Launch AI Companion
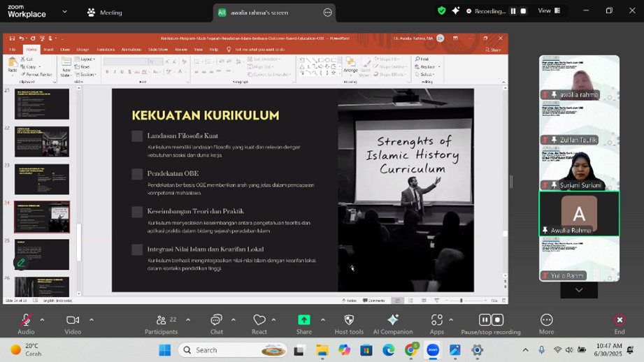Viewport: 644px width, 362px height. [x=393, y=320]
